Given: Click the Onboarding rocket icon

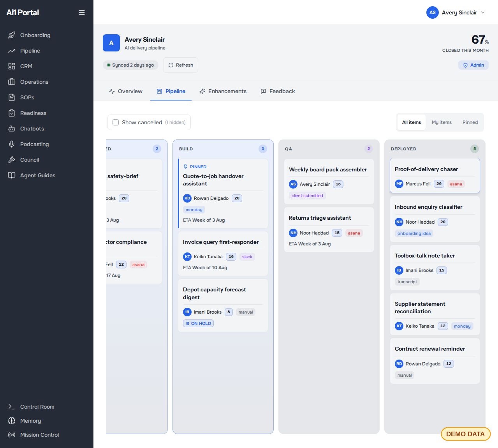Looking at the screenshot, I should [x=12, y=35].
